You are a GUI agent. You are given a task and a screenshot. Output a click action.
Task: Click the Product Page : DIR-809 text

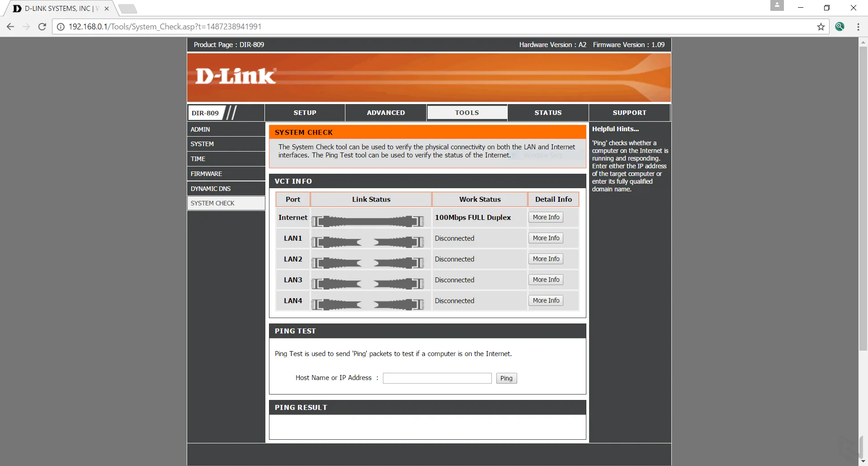coord(229,45)
